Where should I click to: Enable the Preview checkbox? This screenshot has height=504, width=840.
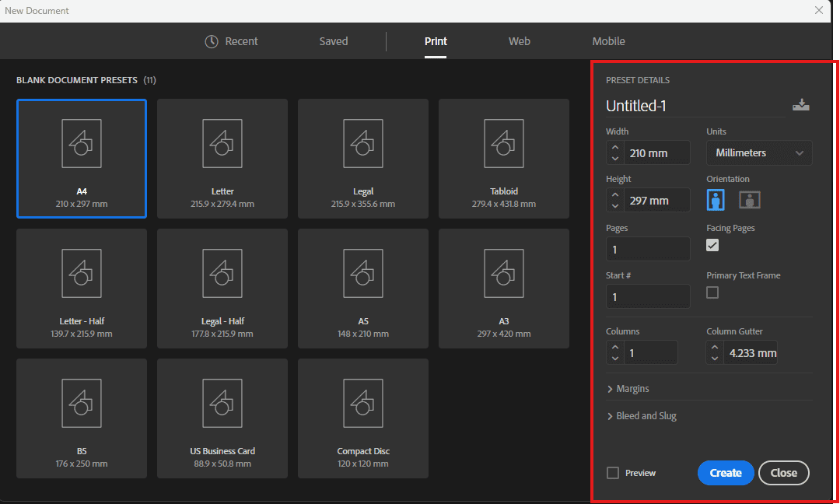(x=614, y=472)
